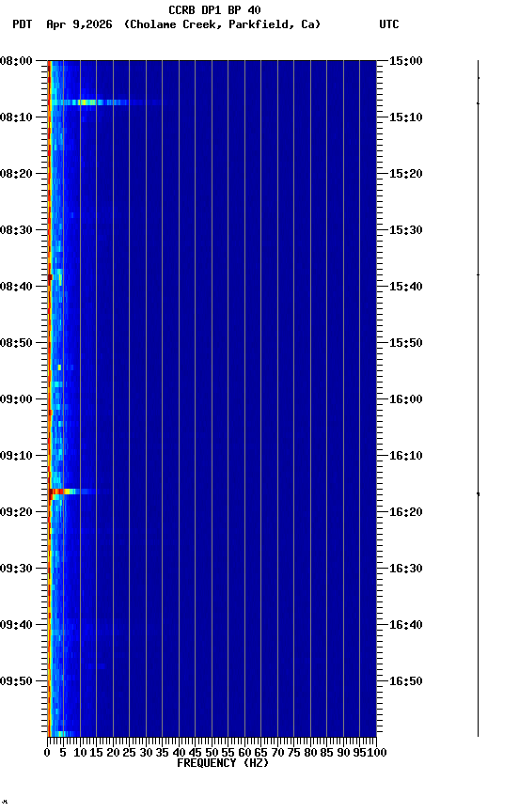519x812 pixels.
Task: Click the 08:00 PDT time label
Action: [16, 61]
